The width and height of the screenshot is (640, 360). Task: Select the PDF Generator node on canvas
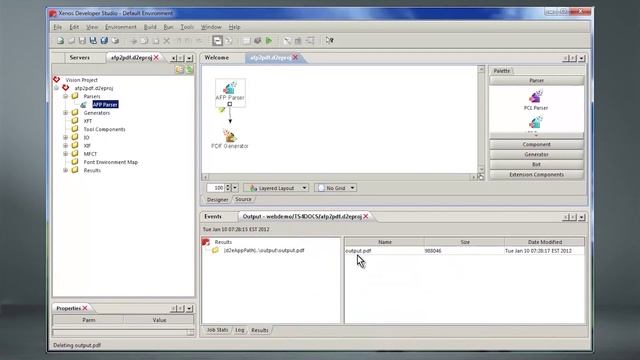coord(229,139)
